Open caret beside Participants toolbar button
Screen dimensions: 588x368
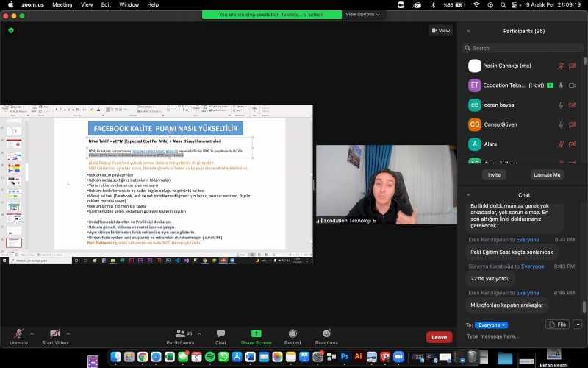pyautogui.click(x=199, y=333)
